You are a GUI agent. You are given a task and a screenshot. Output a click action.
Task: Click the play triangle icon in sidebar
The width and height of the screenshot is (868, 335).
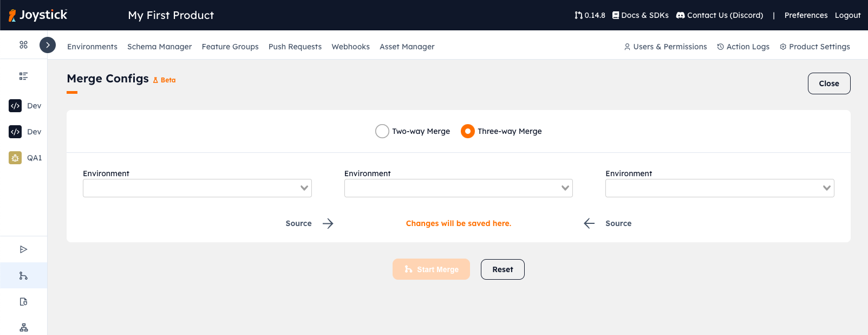click(23, 249)
